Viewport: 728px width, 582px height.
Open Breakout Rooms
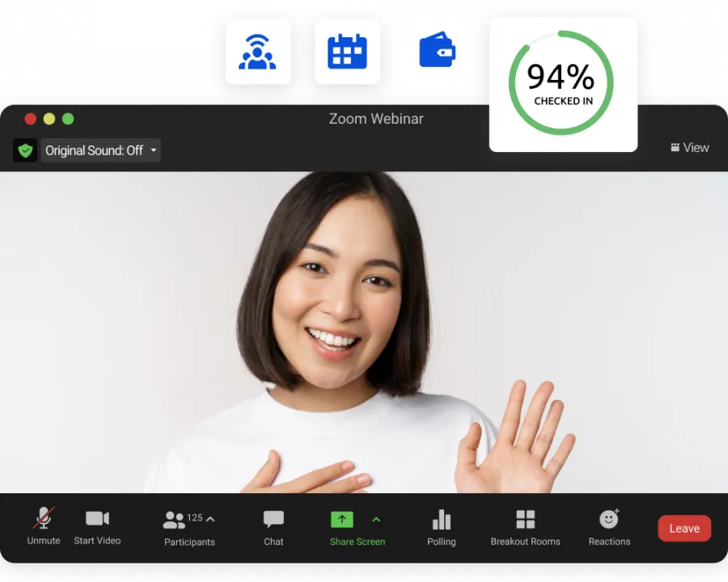pyautogui.click(x=525, y=520)
